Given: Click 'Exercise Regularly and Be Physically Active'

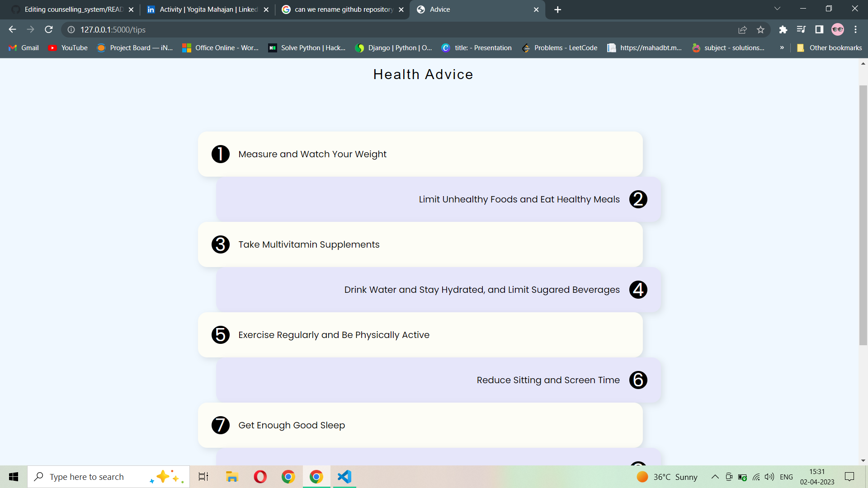Looking at the screenshot, I should tap(334, 335).
